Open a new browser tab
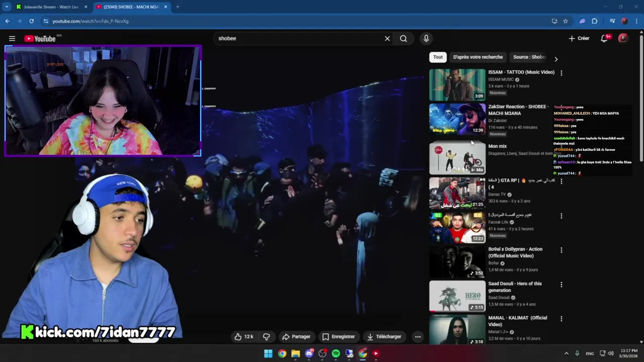 tap(177, 7)
